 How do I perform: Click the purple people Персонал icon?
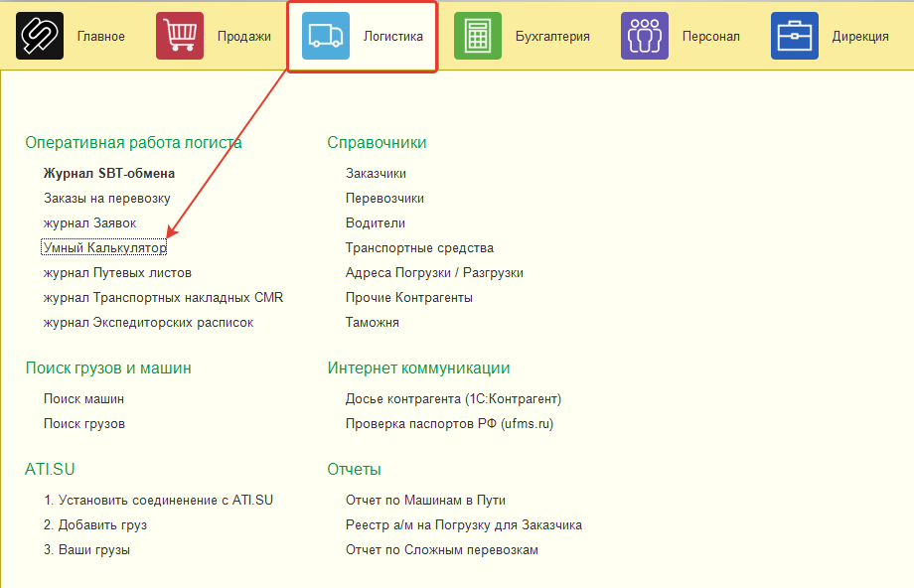pos(644,36)
